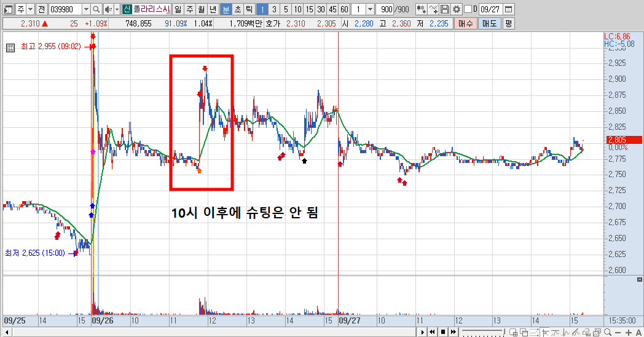Click the bar count field showing 900
Image resolution: width=644 pixels, height=337 pixels.
pos(385,9)
